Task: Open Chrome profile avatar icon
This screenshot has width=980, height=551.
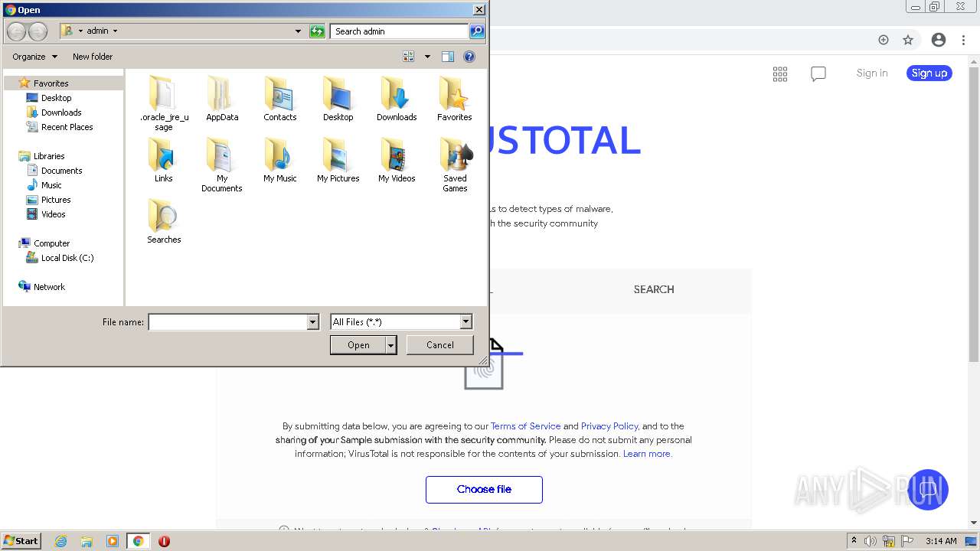Action: pos(939,40)
